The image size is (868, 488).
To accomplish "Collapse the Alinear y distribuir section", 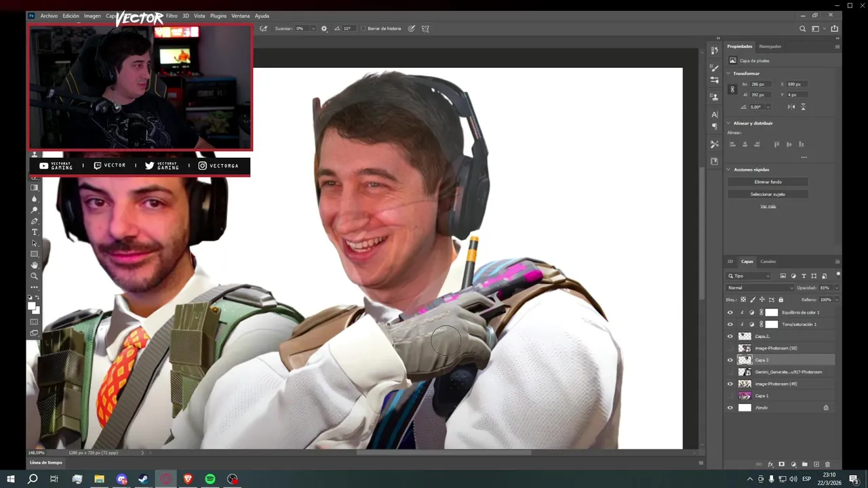I will coord(729,123).
